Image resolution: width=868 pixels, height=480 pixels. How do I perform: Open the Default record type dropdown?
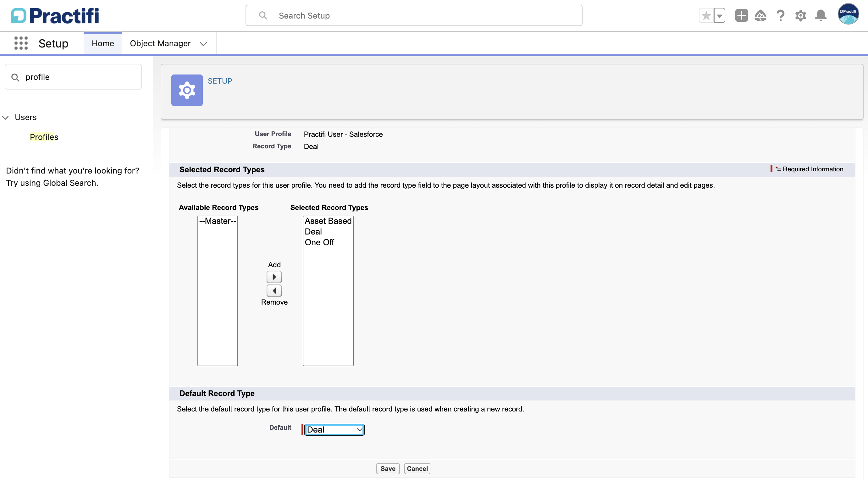334,429
